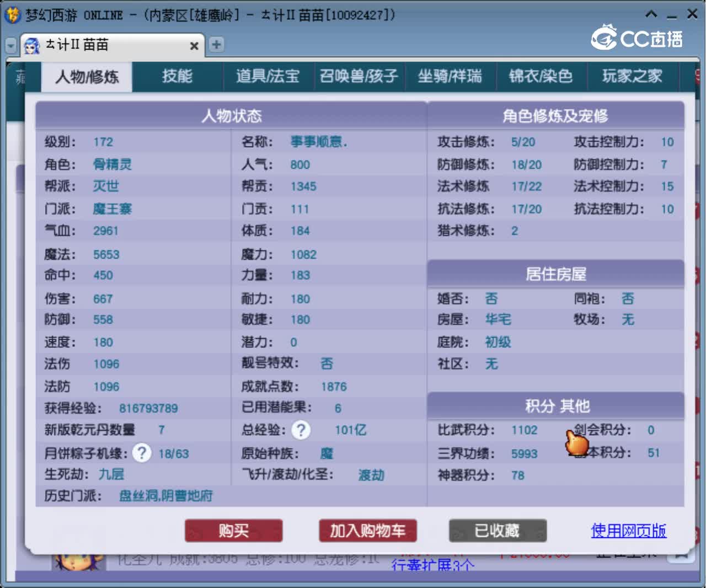Select the 比武积分 value 1102
Screen dimensions: 706x588
pos(524,430)
